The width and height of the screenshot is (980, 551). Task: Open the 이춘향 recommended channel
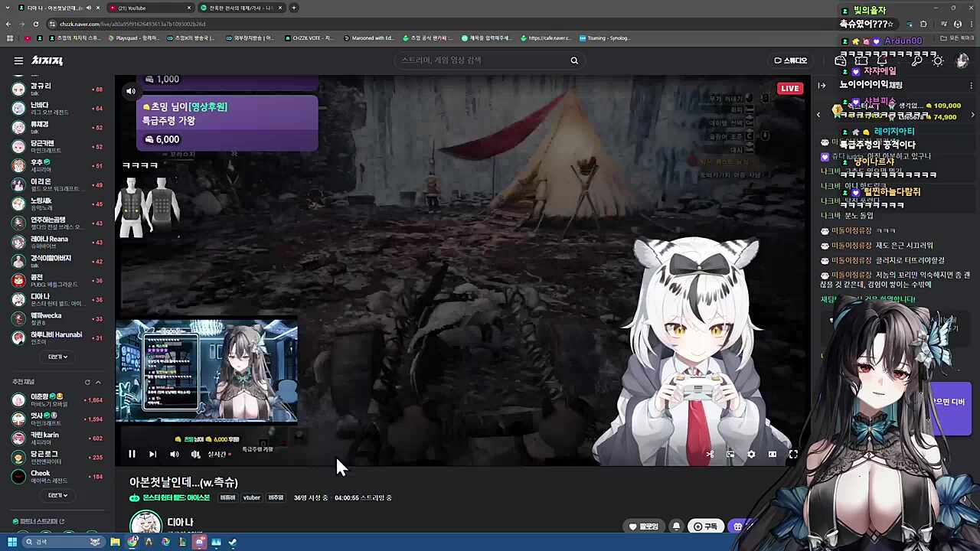click(x=57, y=399)
